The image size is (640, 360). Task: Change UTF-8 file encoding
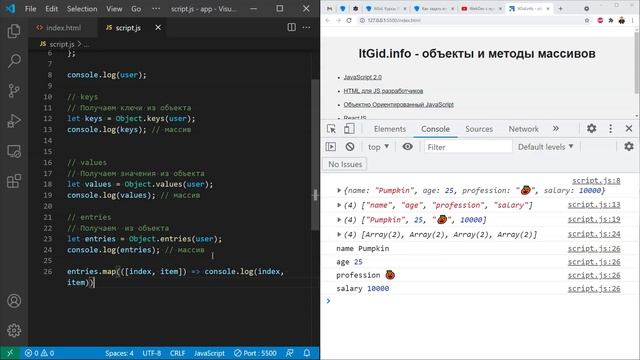click(x=152, y=353)
